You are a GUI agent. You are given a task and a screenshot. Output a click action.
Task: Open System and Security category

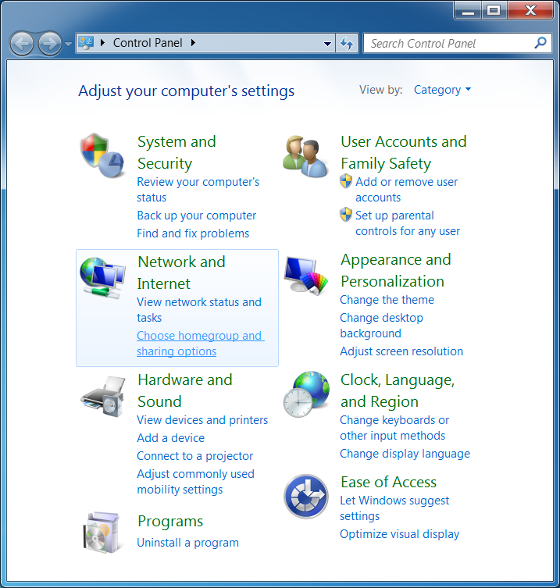(x=176, y=152)
